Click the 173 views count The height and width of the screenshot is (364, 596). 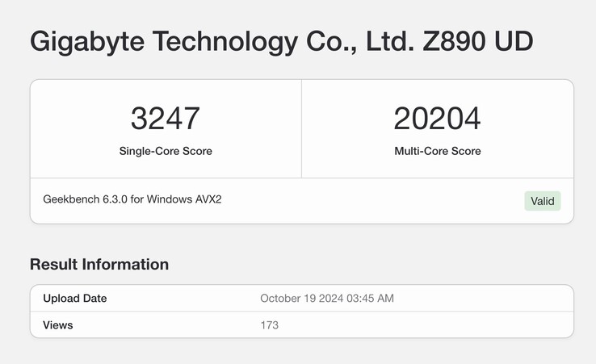[x=269, y=324]
